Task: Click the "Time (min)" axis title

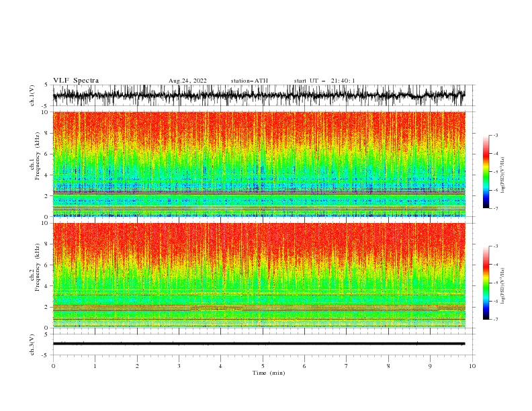Action: (x=269, y=373)
